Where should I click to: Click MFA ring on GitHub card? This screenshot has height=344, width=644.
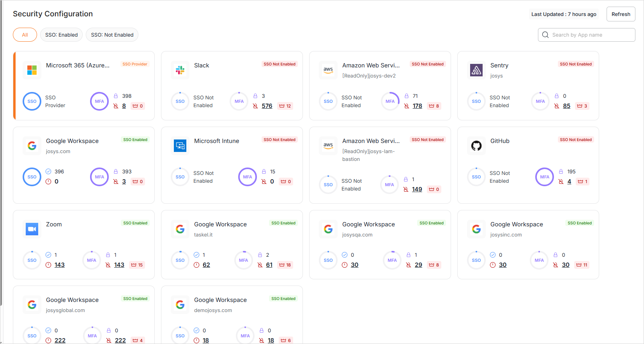[545, 177]
